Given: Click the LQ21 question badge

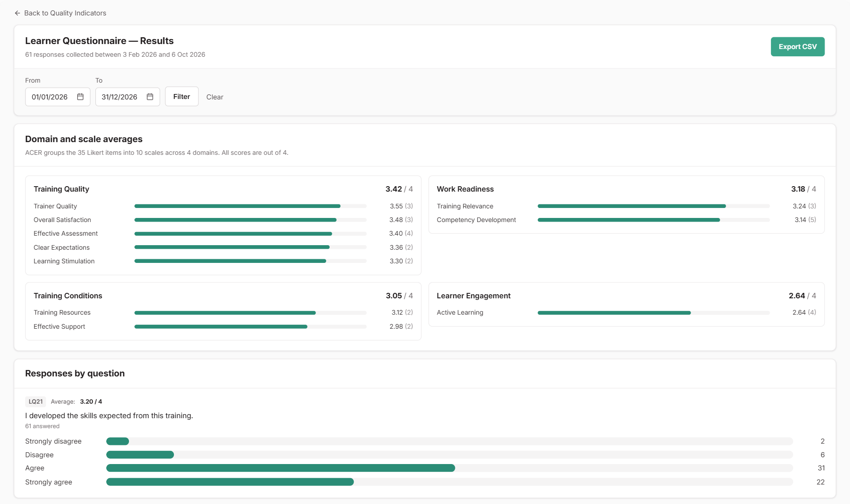Looking at the screenshot, I should [x=35, y=401].
